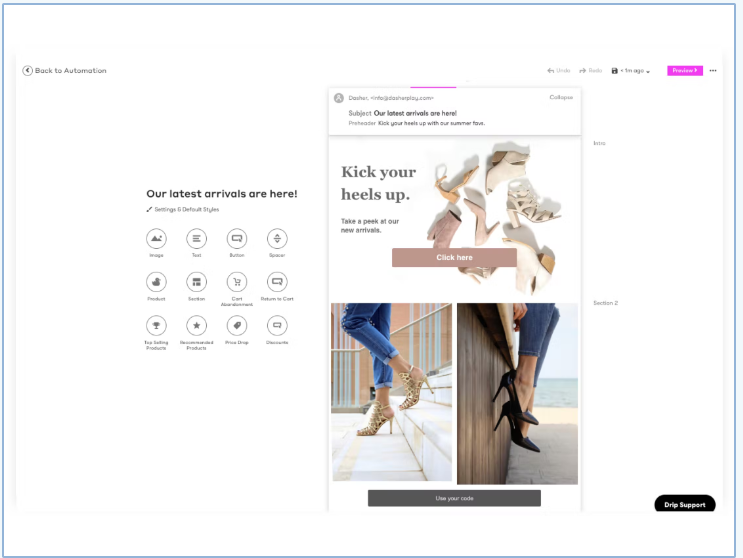Add a Recommended Products block
743x558 pixels.
(196, 325)
